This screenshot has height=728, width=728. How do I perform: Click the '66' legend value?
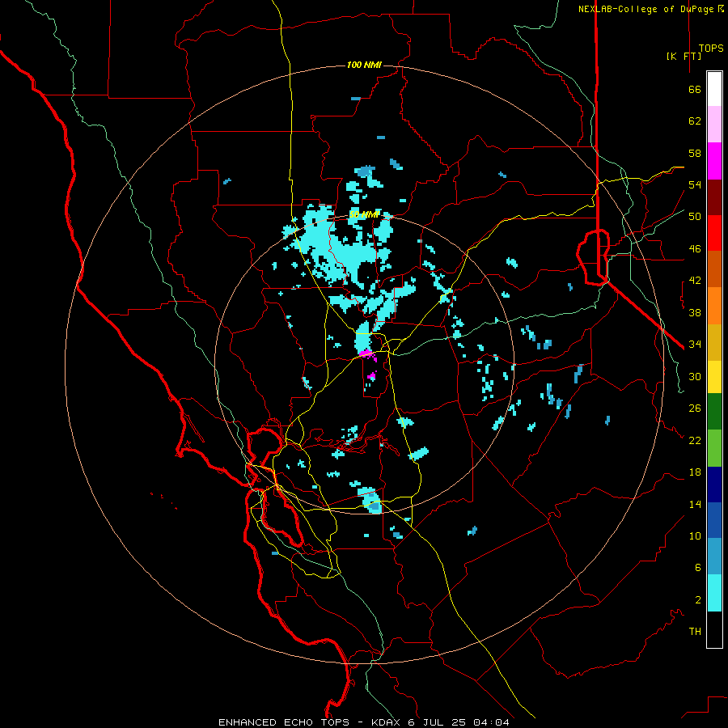(x=695, y=90)
